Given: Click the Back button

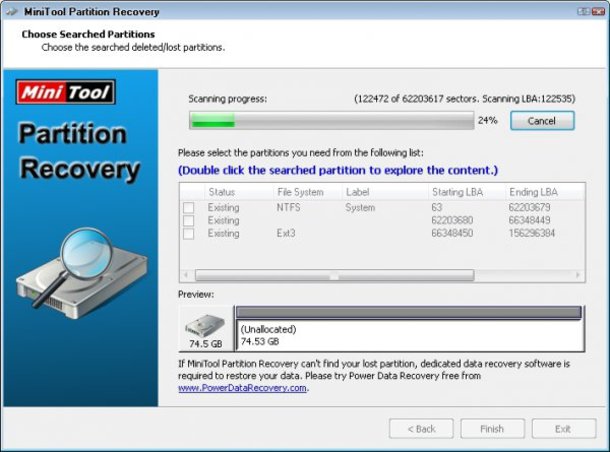Looking at the screenshot, I should pos(421,429).
